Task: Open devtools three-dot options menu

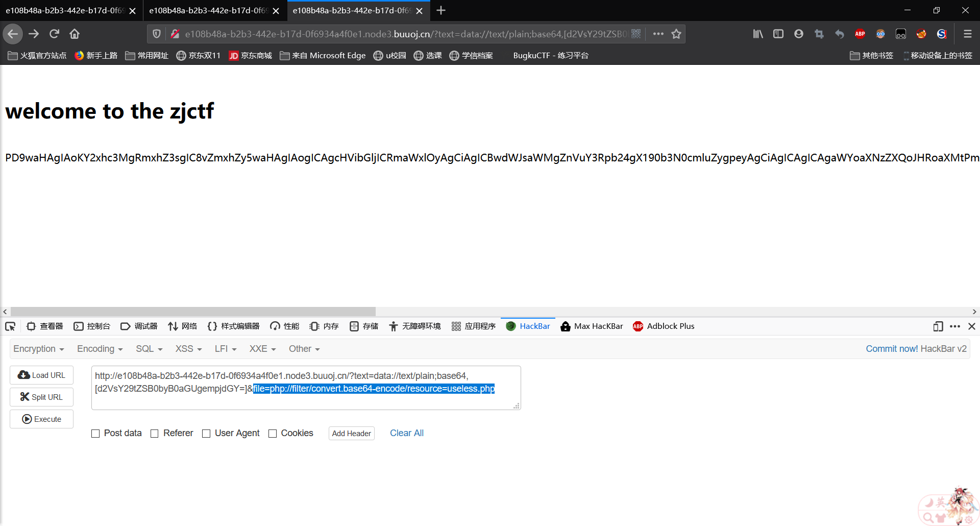Action: (x=955, y=326)
